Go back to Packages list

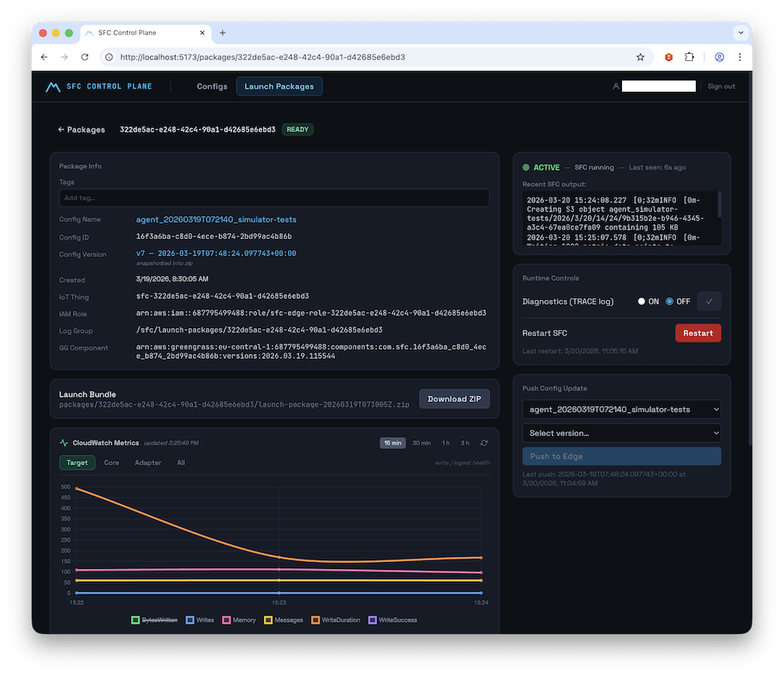pyautogui.click(x=81, y=129)
